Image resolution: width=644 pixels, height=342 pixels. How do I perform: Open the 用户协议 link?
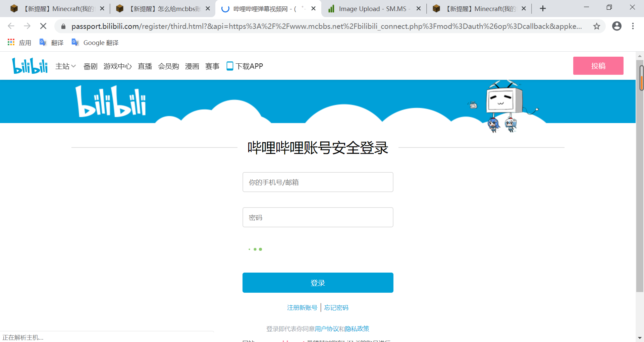(x=327, y=329)
